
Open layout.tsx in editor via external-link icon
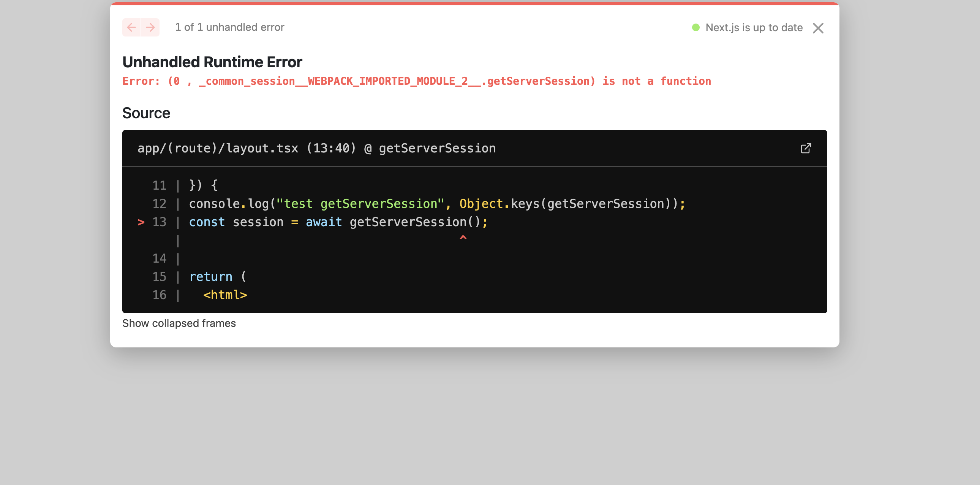805,148
